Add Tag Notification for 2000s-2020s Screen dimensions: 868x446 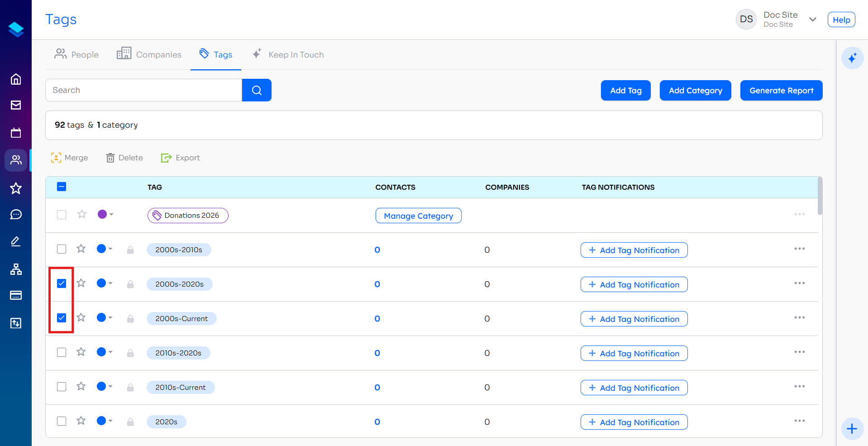(634, 284)
